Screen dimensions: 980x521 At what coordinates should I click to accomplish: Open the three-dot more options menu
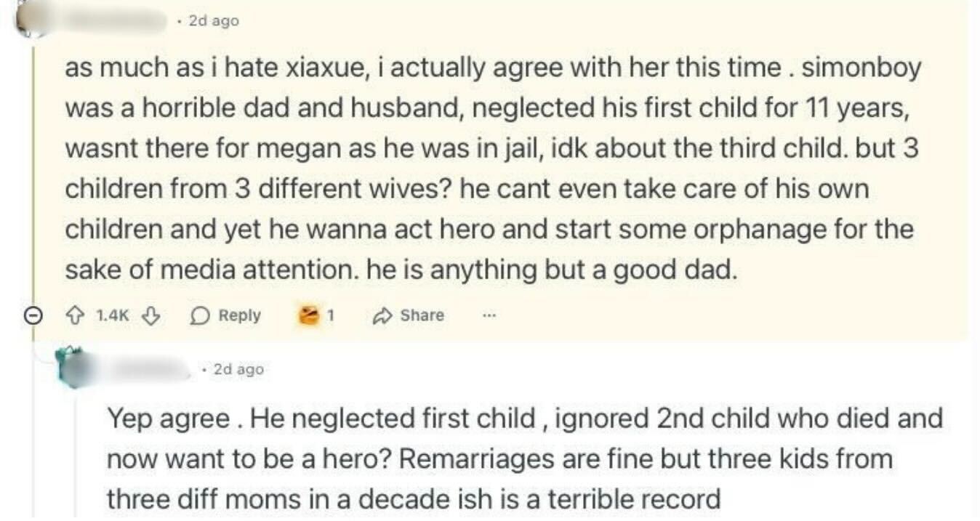pyautogui.click(x=489, y=316)
